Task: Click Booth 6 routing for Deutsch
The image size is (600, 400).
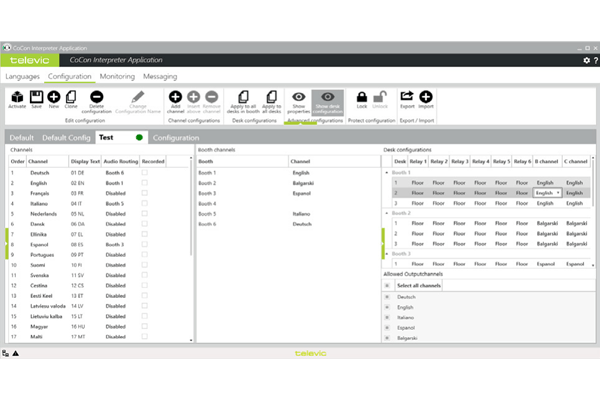Action: click(x=115, y=173)
